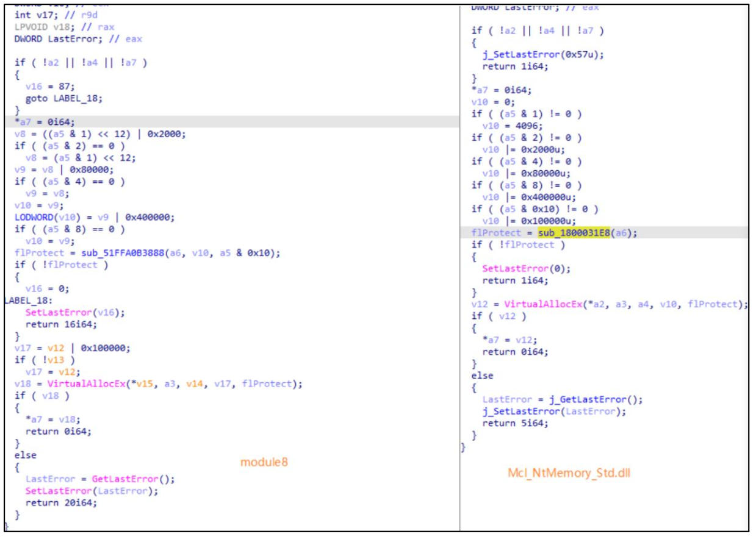This screenshot has height=542, width=756.
Task: Select 'if ( (a5 & 4) != 0 )' condition
Action: tap(527, 161)
